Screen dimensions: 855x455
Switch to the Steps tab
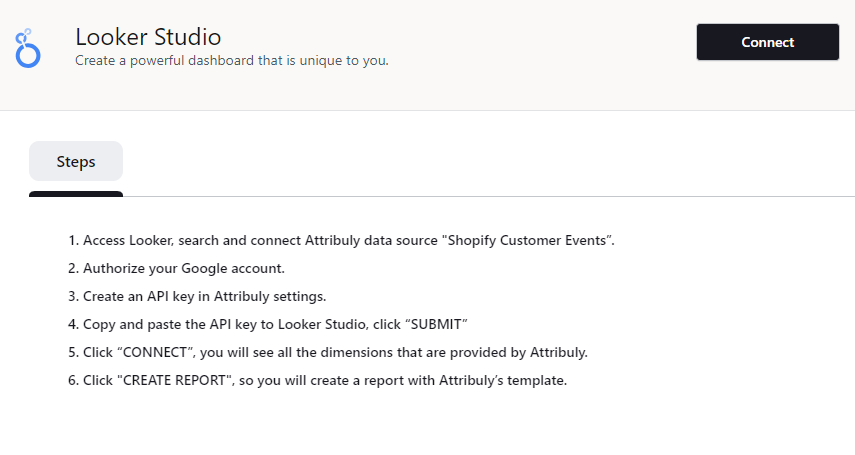[76, 161]
